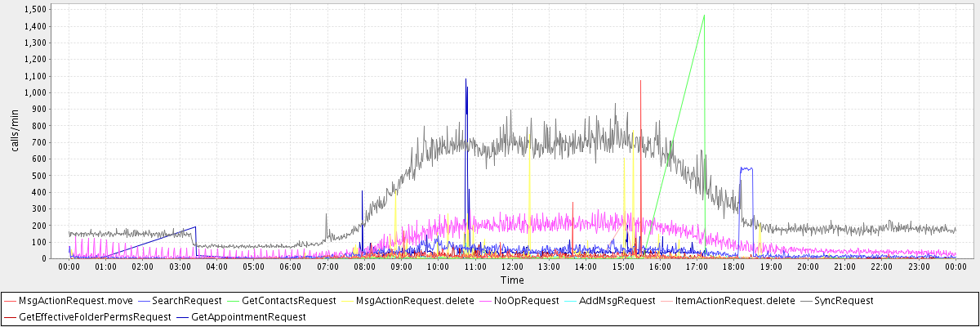The image size is (980, 327).
Task: Select MsgActionRequest.delete legend entry
Action: [415, 301]
